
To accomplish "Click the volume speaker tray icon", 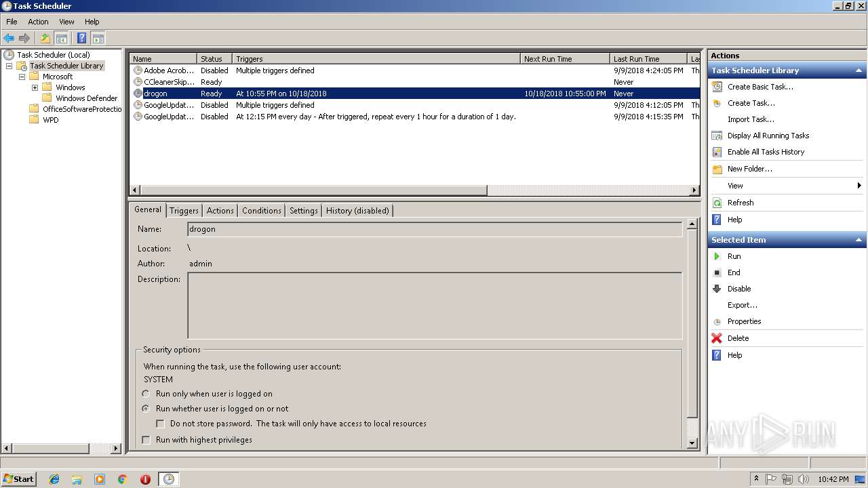I will [x=804, y=479].
